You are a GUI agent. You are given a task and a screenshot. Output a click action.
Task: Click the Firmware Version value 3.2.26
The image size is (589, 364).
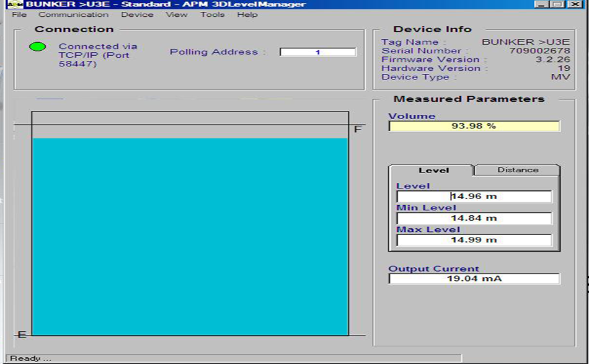(552, 60)
